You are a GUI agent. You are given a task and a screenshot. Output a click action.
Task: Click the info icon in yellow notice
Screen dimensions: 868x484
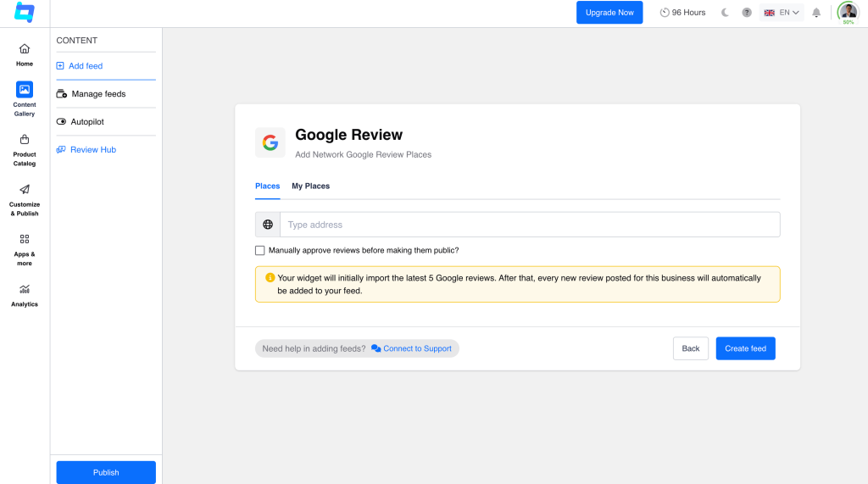point(270,277)
